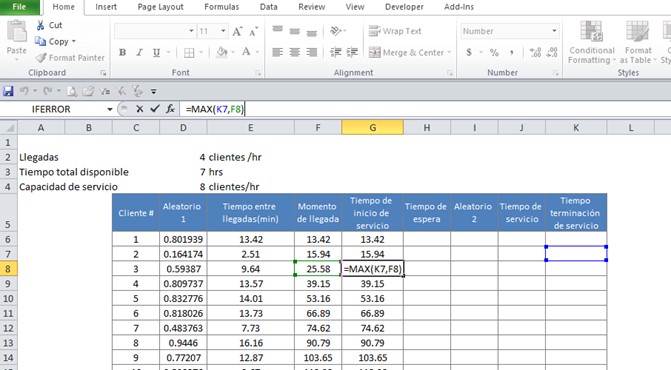Select row 8 header

(x=8, y=269)
